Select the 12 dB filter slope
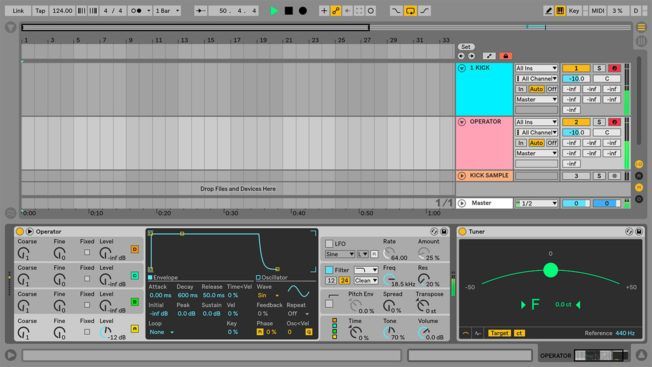This screenshot has height=367, width=652. pos(331,281)
